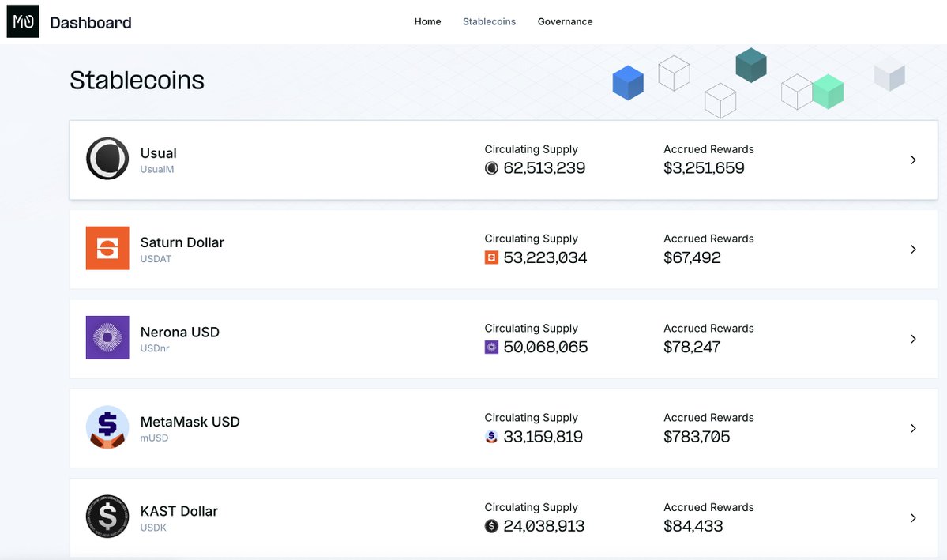Click small MetaMask icon beside 33,159,819

pyautogui.click(x=491, y=437)
